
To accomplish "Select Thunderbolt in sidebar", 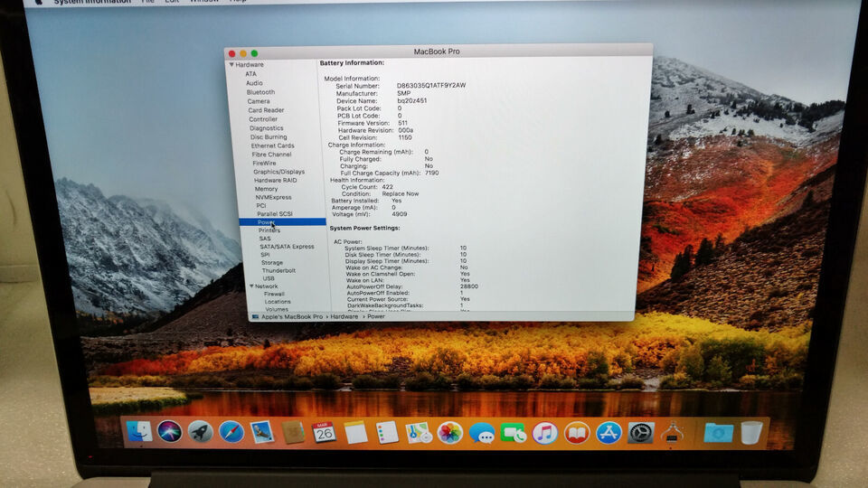I will 278,270.
